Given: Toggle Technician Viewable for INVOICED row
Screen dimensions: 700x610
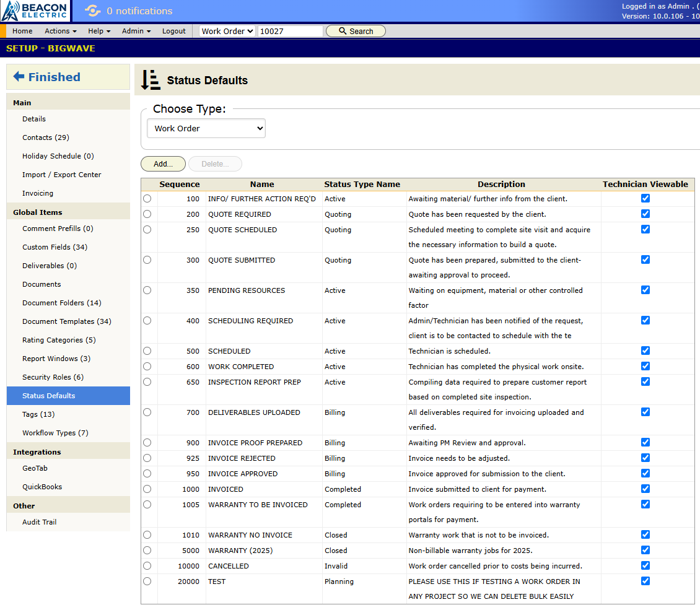Looking at the screenshot, I should point(645,489).
